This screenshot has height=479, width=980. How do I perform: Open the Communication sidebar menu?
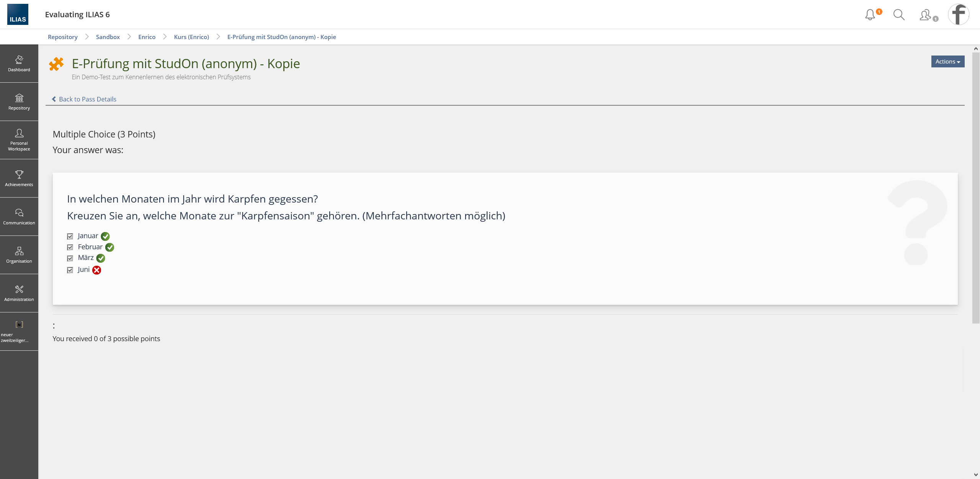click(19, 217)
